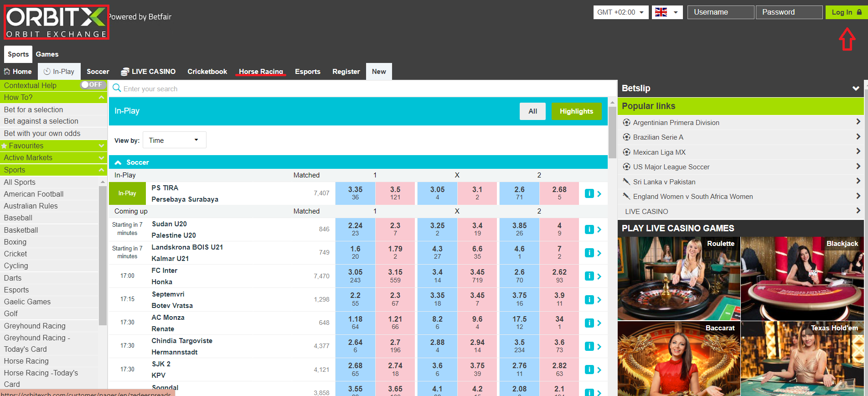Open the Blackjack live casino thumbnail

coord(802,278)
